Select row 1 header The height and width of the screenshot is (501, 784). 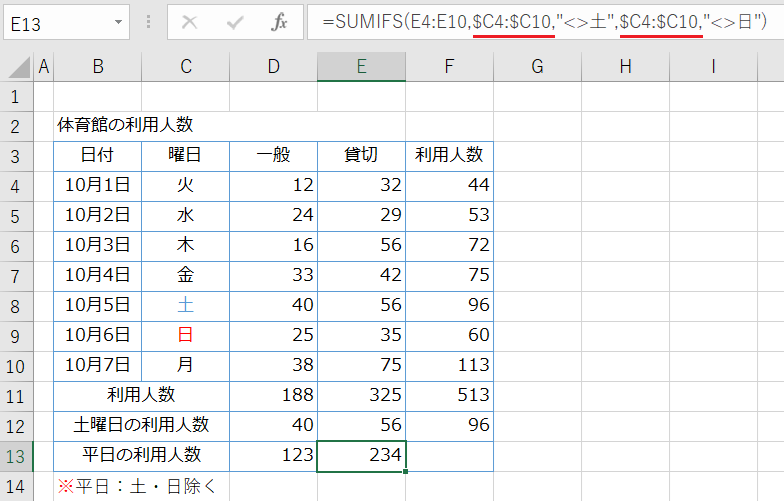click(x=16, y=96)
